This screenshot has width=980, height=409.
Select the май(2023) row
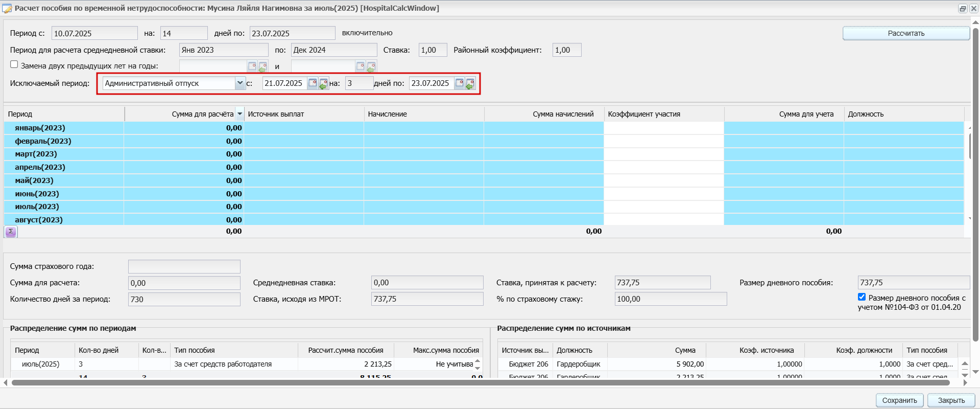pyautogui.click(x=484, y=180)
